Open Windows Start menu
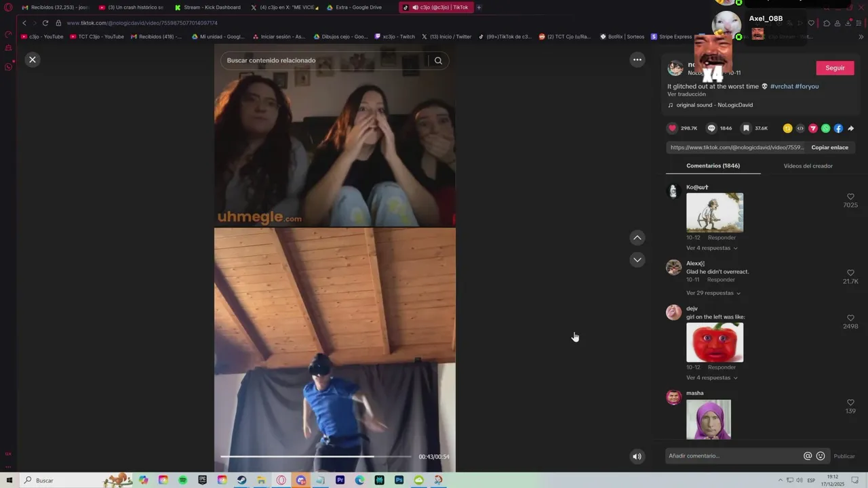Viewport: 868px width, 488px height. tap(9, 480)
